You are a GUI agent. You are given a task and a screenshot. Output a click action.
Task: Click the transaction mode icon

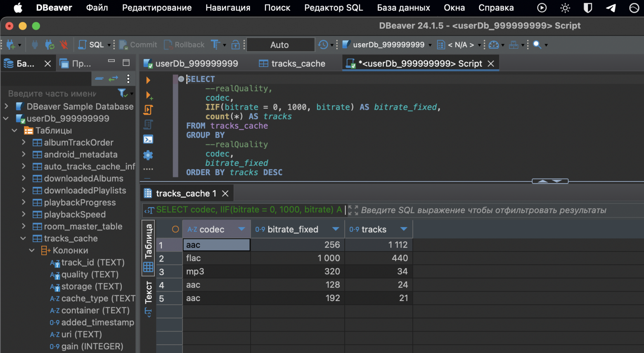pos(215,45)
